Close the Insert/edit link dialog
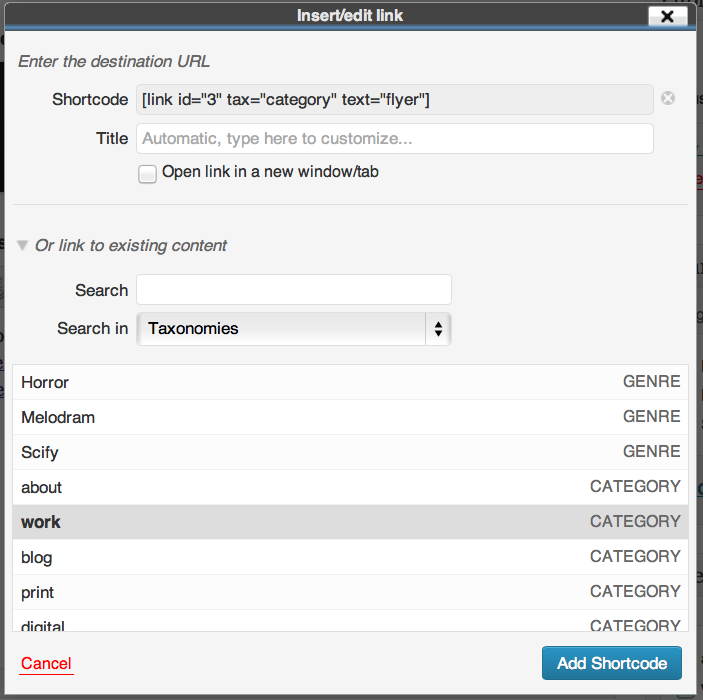This screenshot has height=700, width=703. (x=668, y=17)
